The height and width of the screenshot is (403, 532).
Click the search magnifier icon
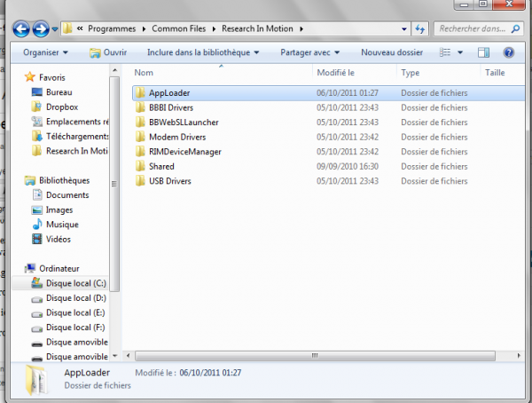click(515, 29)
